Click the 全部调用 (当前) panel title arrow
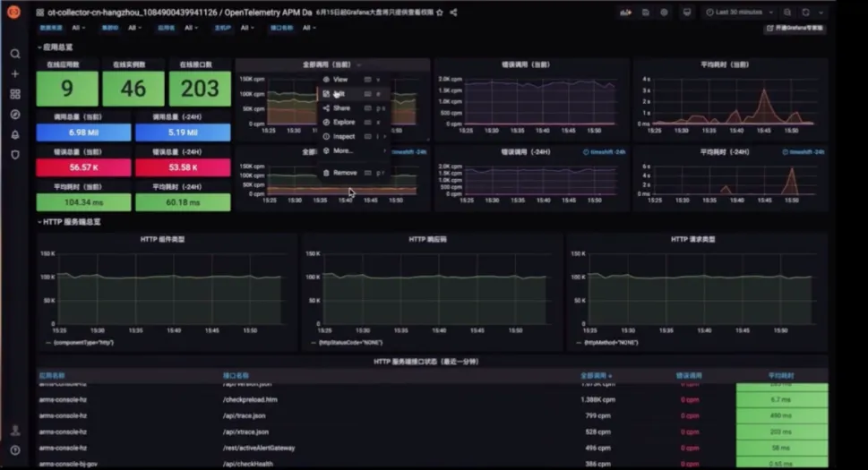 tap(359, 64)
